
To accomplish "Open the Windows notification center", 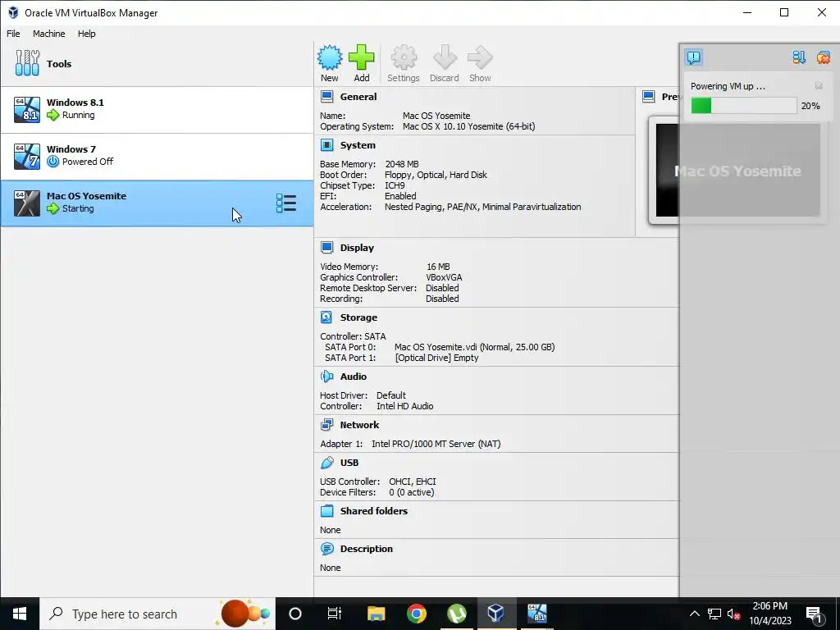I will 814,614.
